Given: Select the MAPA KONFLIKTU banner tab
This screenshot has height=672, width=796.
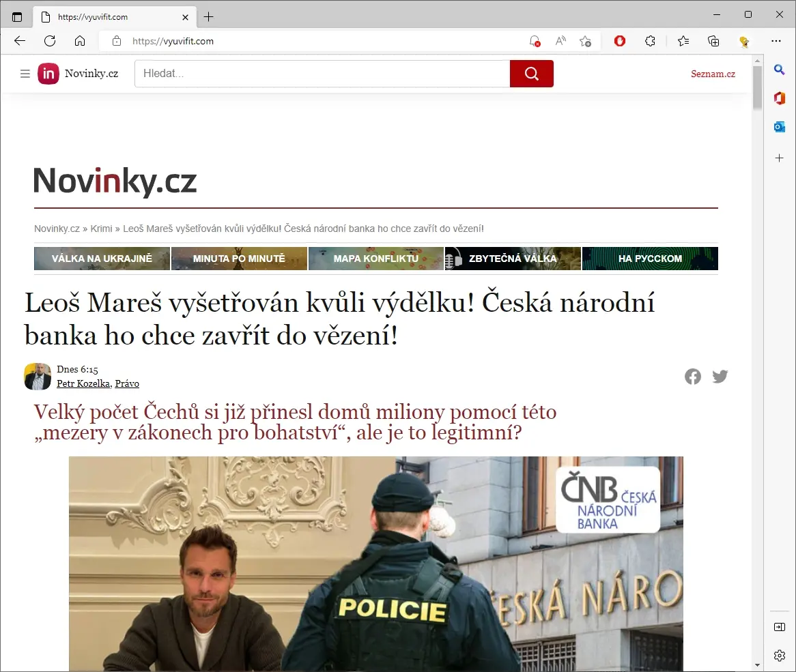Looking at the screenshot, I should (x=376, y=259).
